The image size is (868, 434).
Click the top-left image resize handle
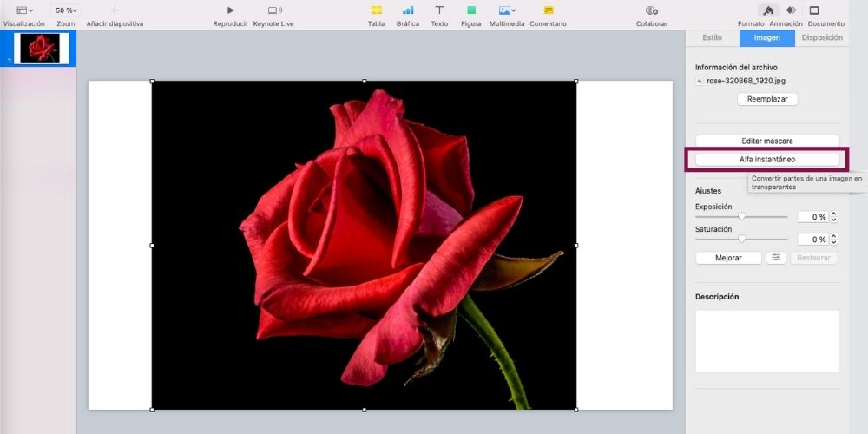click(152, 82)
